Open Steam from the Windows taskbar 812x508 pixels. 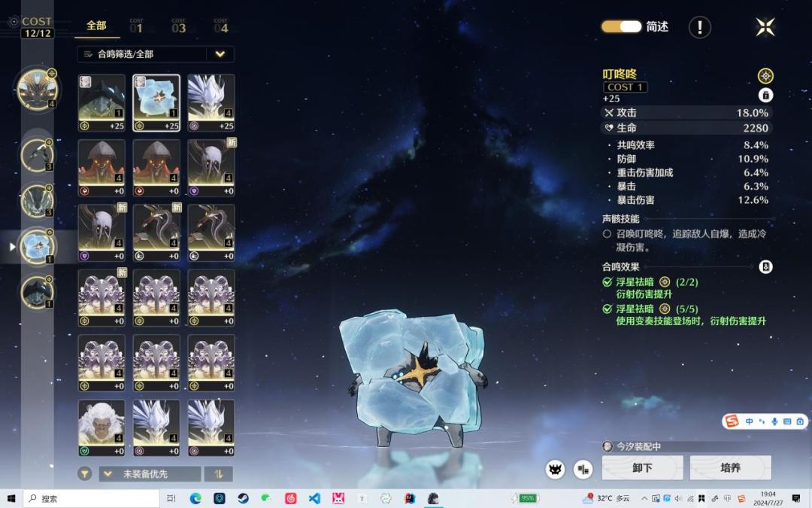(x=243, y=499)
